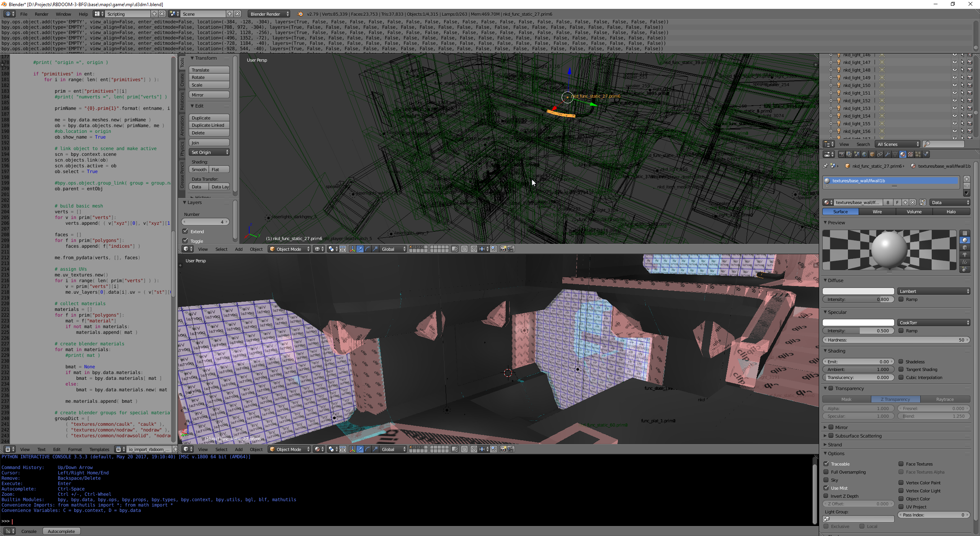980x536 pixels.
Task: Click the Duplicate Linked button
Action: point(209,125)
